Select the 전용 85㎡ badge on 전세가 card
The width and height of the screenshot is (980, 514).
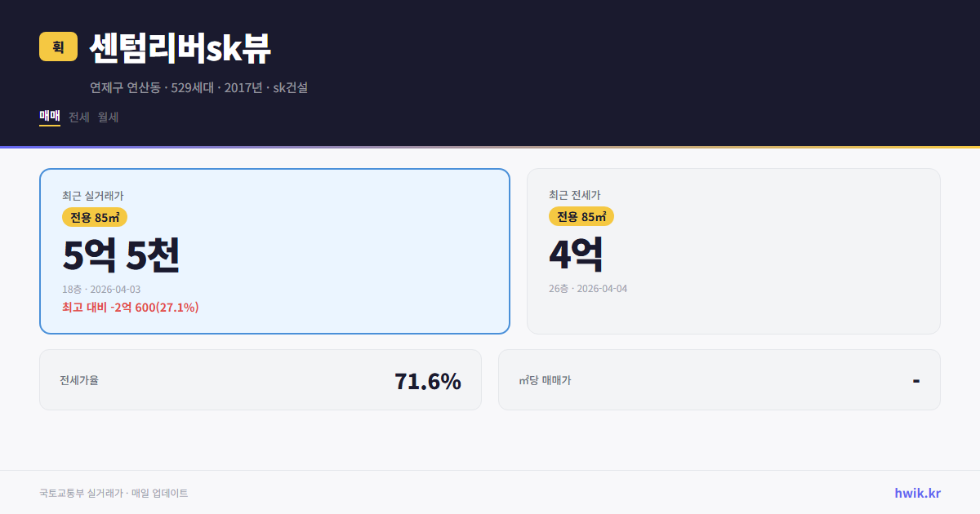[581, 217]
